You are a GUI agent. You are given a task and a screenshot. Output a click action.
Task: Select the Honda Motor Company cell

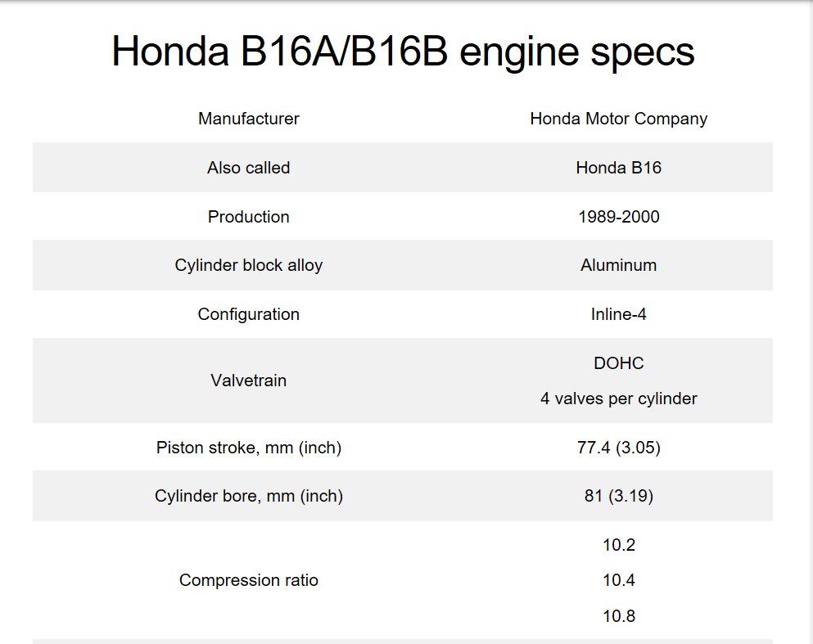click(x=618, y=119)
